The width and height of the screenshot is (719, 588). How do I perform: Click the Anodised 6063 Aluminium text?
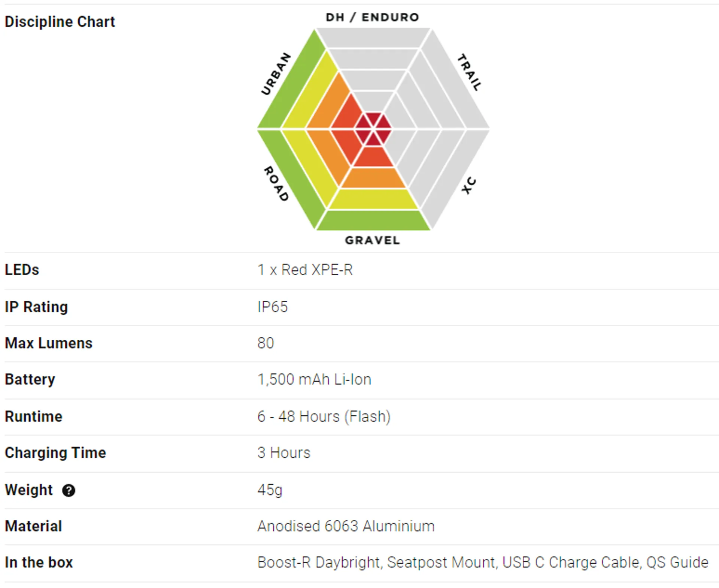pyautogui.click(x=346, y=526)
